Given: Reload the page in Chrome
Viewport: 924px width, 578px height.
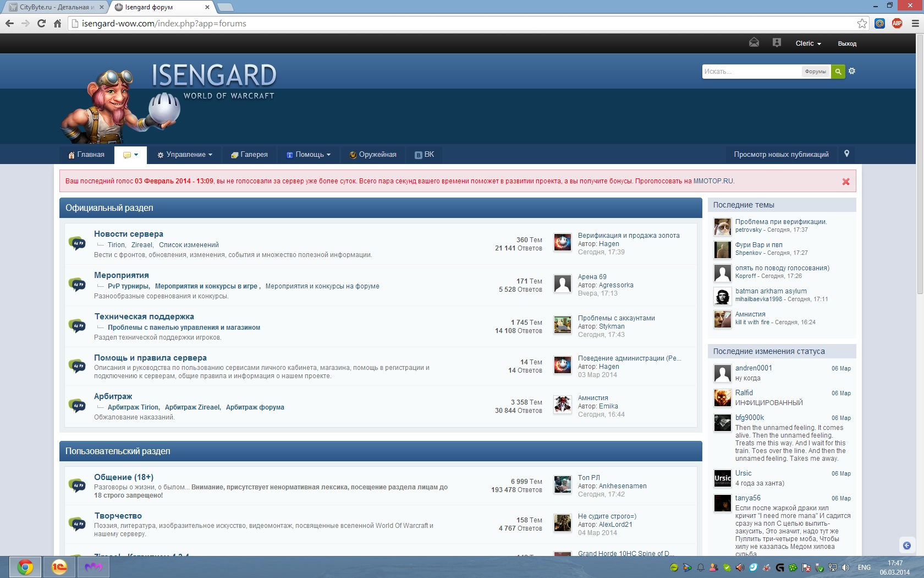Looking at the screenshot, I should click(x=41, y=23).
